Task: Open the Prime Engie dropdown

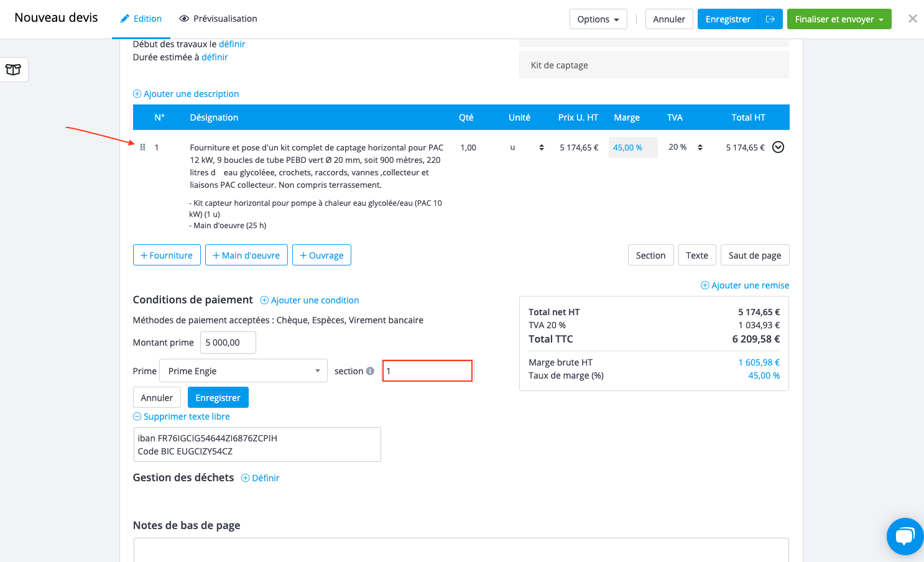Action: pyautogui.click(x=243, y=371)
